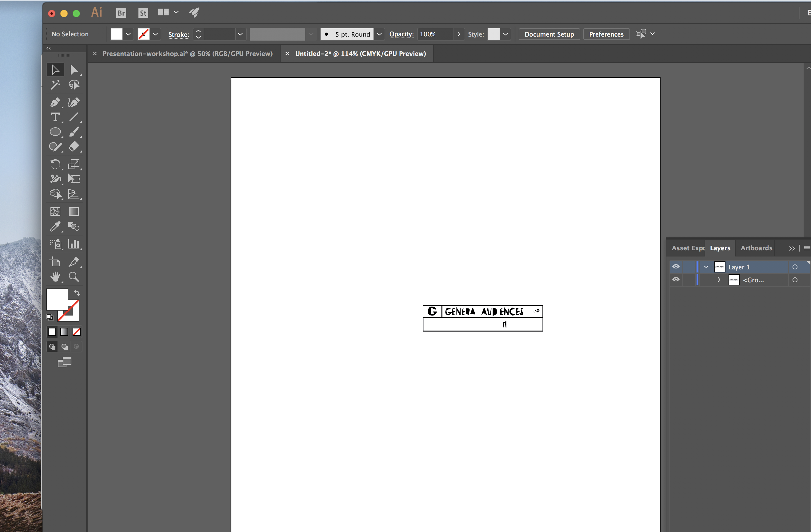Click the Asset Export panel tab

[685, 248]
